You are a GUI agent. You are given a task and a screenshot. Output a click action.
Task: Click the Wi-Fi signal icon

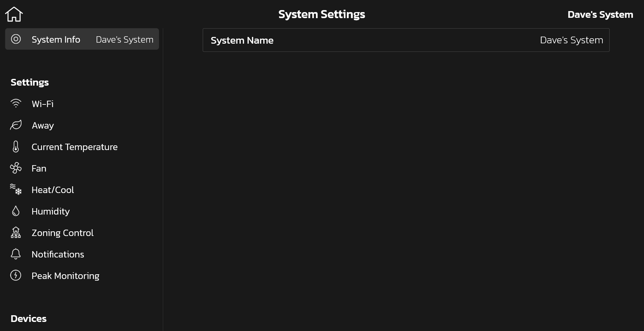pyautogui.click(x=16, y=103)
